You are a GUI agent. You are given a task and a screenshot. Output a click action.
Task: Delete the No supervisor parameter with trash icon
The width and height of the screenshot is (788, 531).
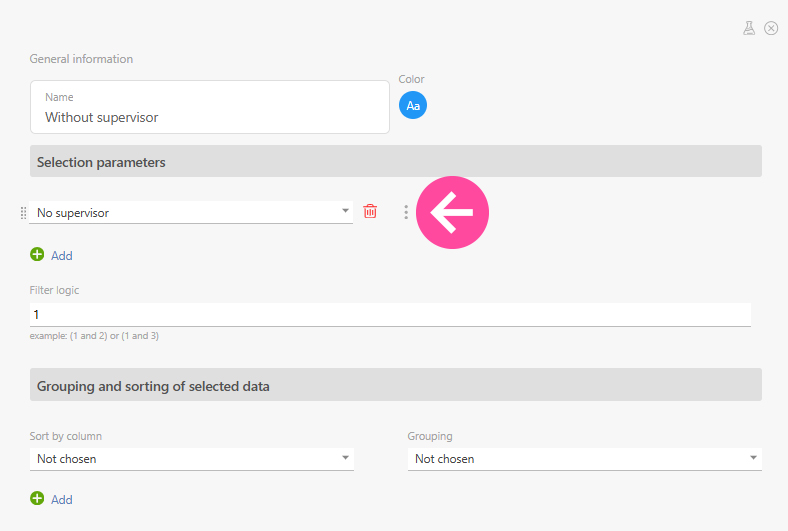click(370, 212)
